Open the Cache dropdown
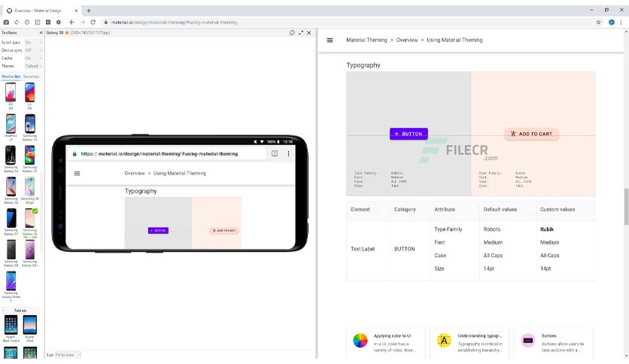 [33, 59]
